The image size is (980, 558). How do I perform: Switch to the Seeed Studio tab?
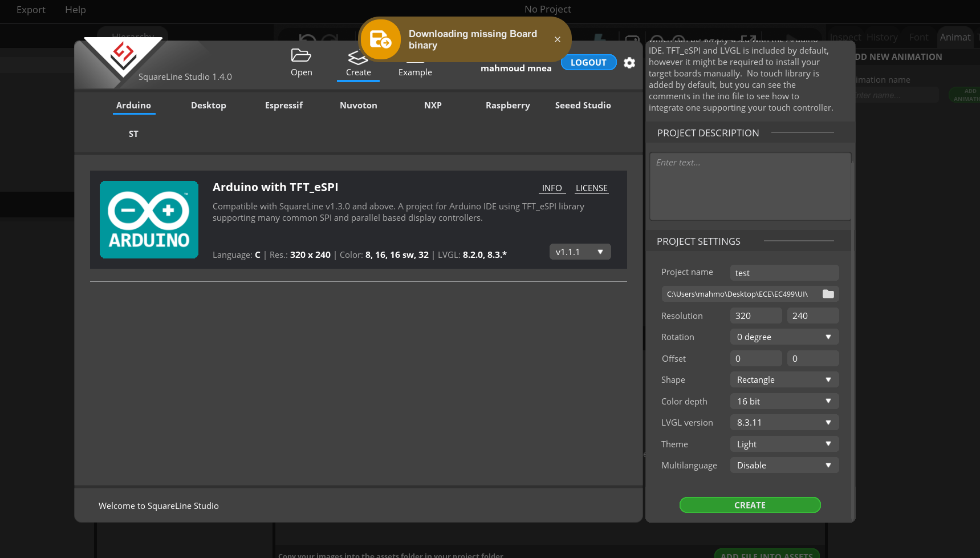583,106
